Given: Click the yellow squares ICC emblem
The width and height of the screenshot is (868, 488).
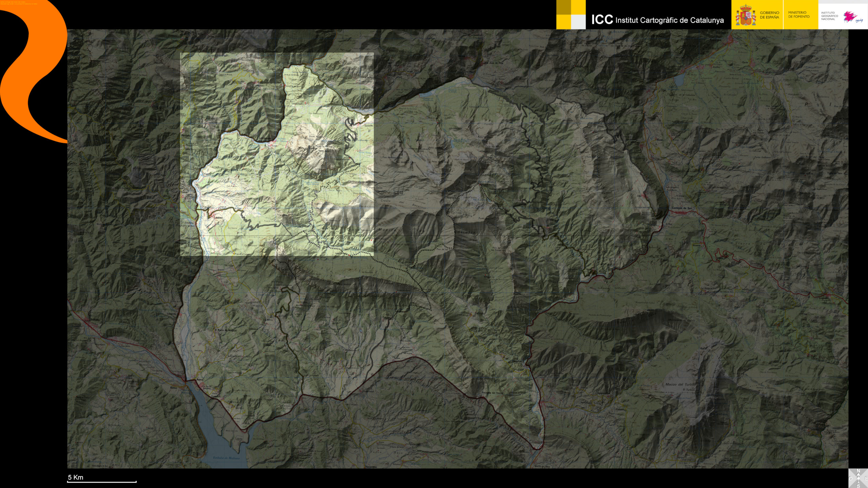Looking at the screenshot, I should 571,14.
